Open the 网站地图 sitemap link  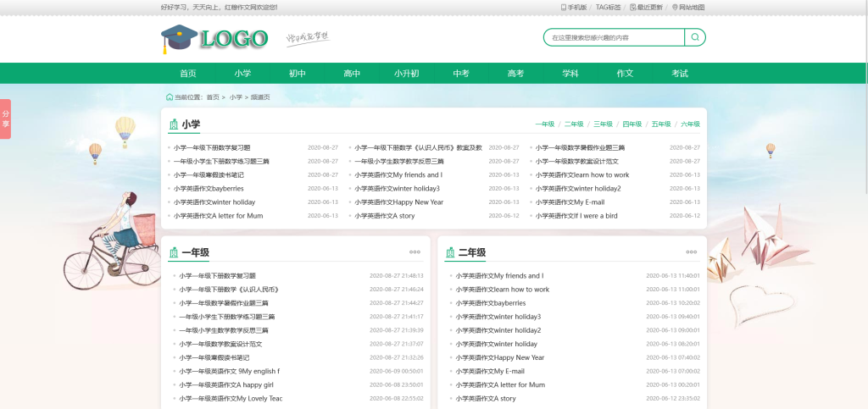click(x=688, y=7)
